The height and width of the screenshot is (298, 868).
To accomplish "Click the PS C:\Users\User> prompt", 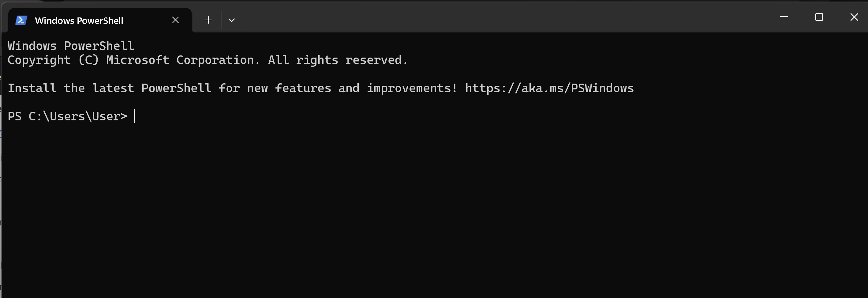I will [67, 116].
